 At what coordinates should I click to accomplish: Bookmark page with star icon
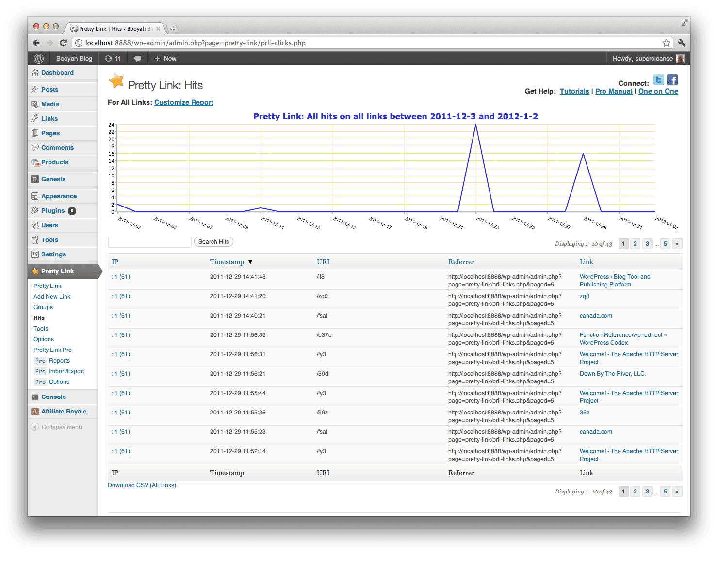coord(666,43)
